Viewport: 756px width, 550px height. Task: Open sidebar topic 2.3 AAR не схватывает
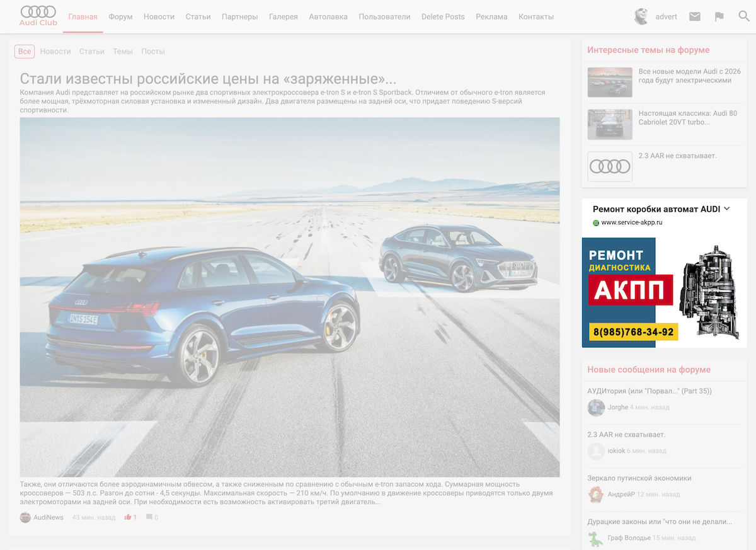point(678,156)
